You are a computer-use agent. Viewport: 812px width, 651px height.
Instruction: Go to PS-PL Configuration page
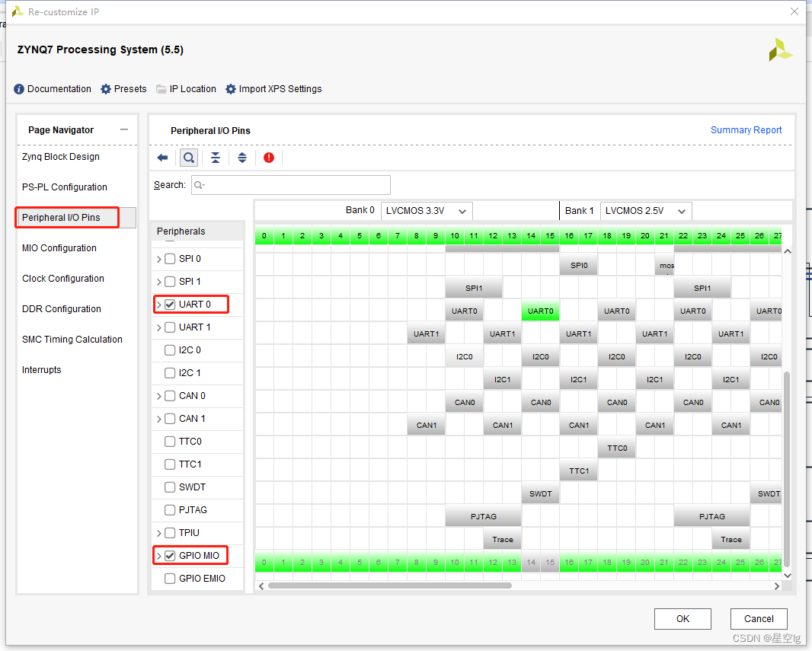pyautogui.click(x=64, y=187)
